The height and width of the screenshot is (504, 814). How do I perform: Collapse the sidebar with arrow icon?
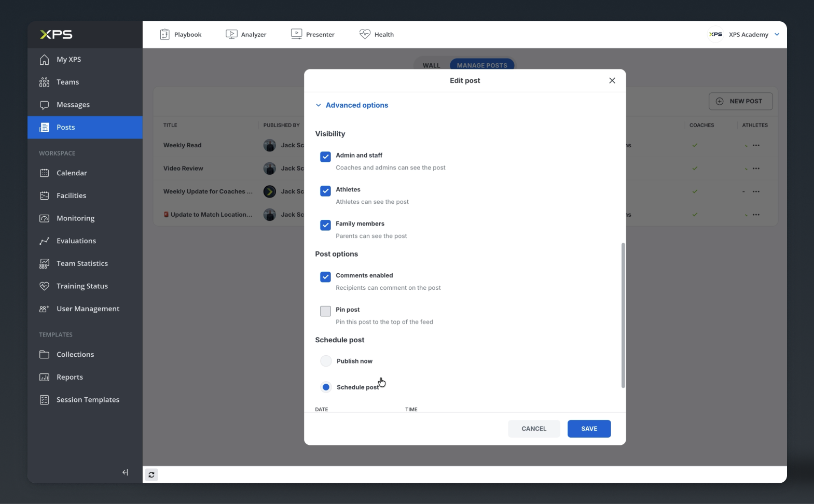tap(125, 472)
